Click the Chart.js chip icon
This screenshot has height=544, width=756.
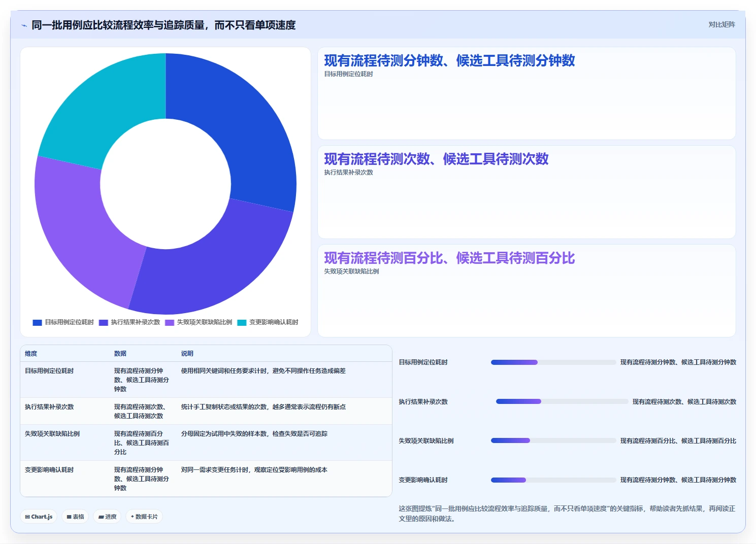(x=27, y=517)
